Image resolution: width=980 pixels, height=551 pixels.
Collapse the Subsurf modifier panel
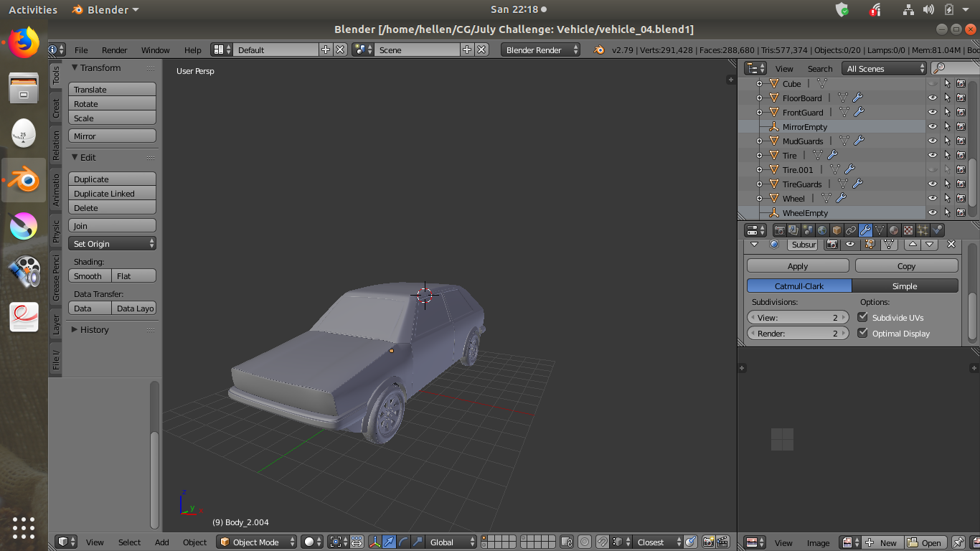[x=754, y=245]
